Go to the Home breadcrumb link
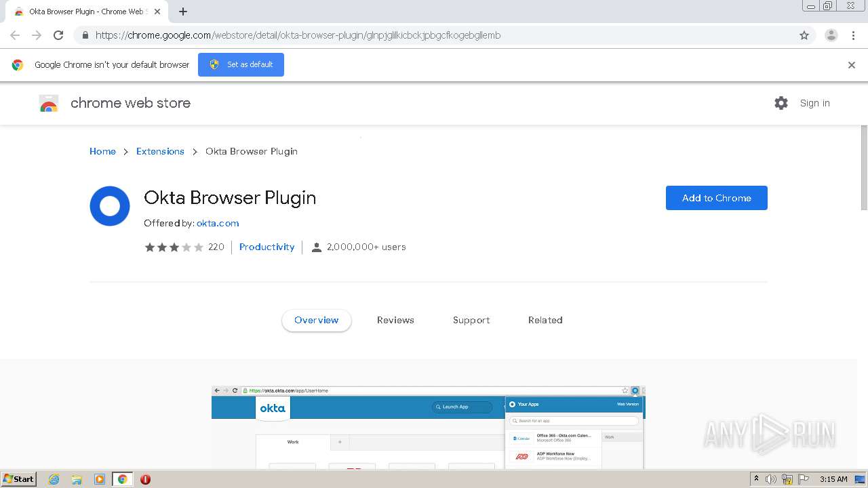This screenshot has width=868, height=488. click(102, 151)
